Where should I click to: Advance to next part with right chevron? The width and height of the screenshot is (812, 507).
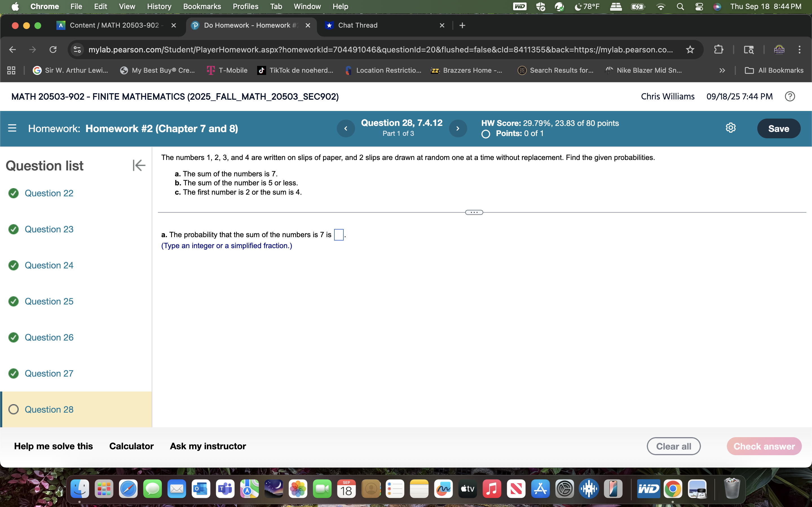coord(458,128)
